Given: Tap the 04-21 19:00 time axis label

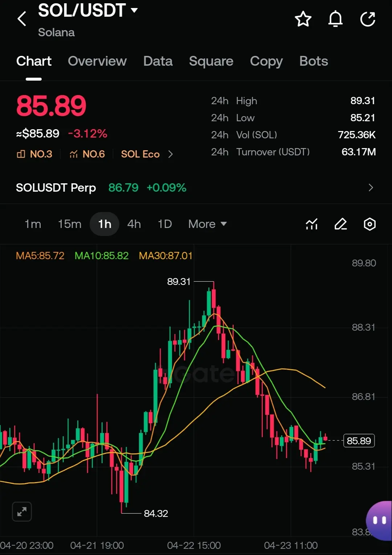Looking at the screenshot, I should point(97,545).
